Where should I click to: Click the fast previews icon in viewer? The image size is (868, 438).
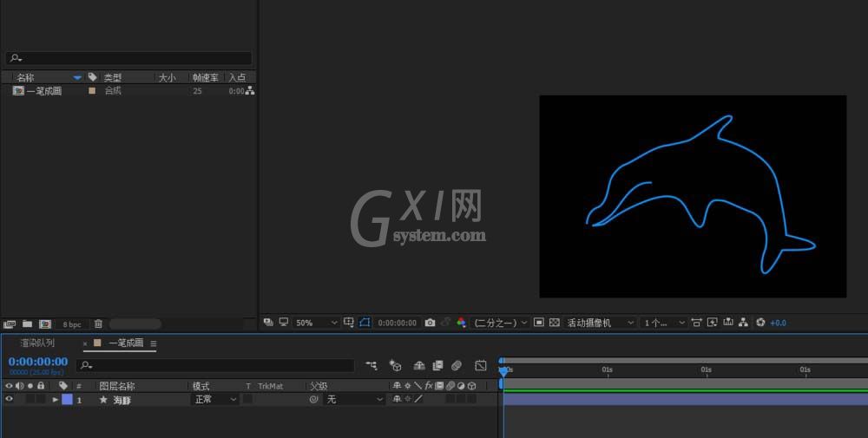713,322
